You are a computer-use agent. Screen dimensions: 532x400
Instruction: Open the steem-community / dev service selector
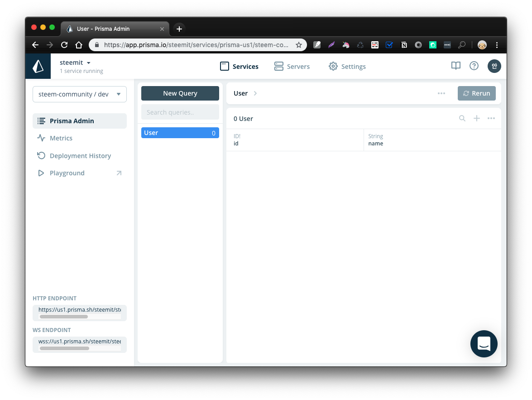80,94
